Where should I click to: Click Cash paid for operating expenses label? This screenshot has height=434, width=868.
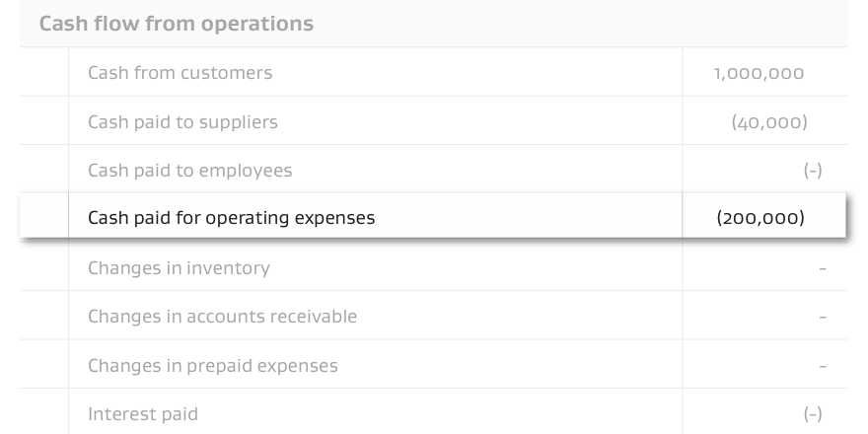232,218
